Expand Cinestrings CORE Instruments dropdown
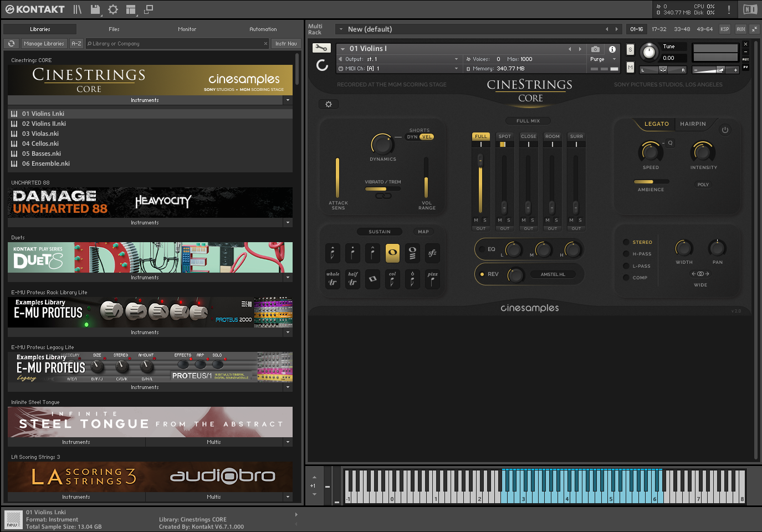Screen dimensions: 762x532 click(x=288, y=100)
